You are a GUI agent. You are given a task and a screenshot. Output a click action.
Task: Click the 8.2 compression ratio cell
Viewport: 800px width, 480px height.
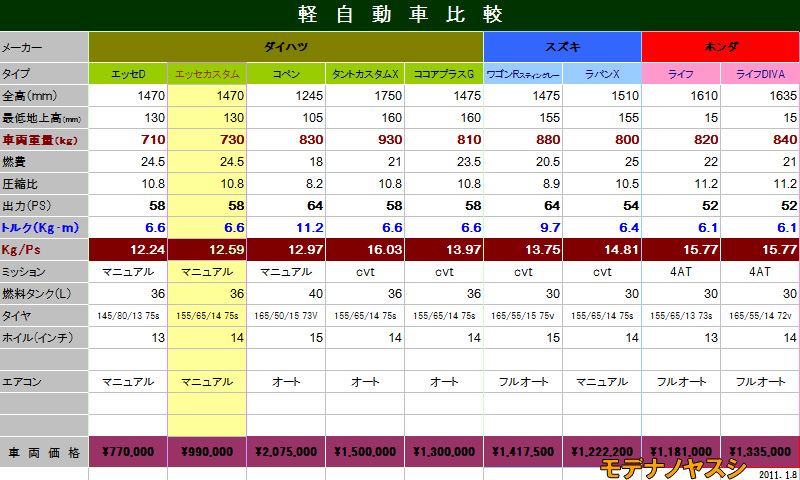(x=286, y=184)
